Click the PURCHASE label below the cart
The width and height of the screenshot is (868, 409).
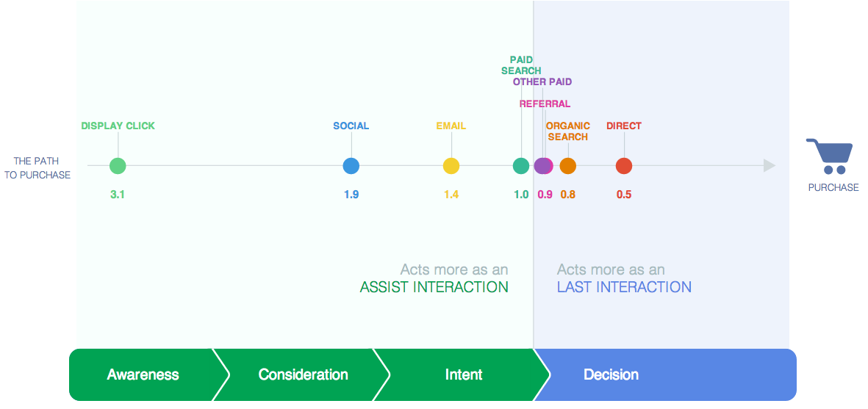(833, 188)
